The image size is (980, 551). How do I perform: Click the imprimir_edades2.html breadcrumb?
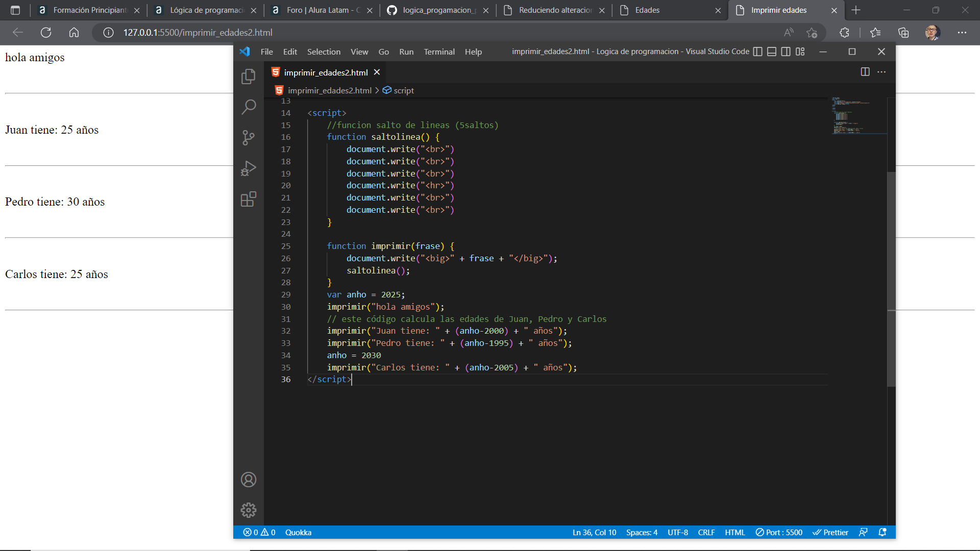click(329, 90)
